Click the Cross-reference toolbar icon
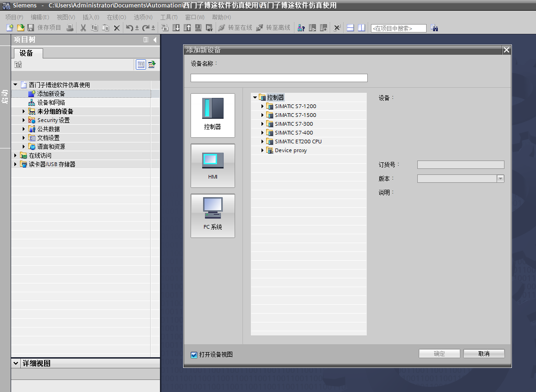This screenshot has height=392, width=536. (337, 28)
